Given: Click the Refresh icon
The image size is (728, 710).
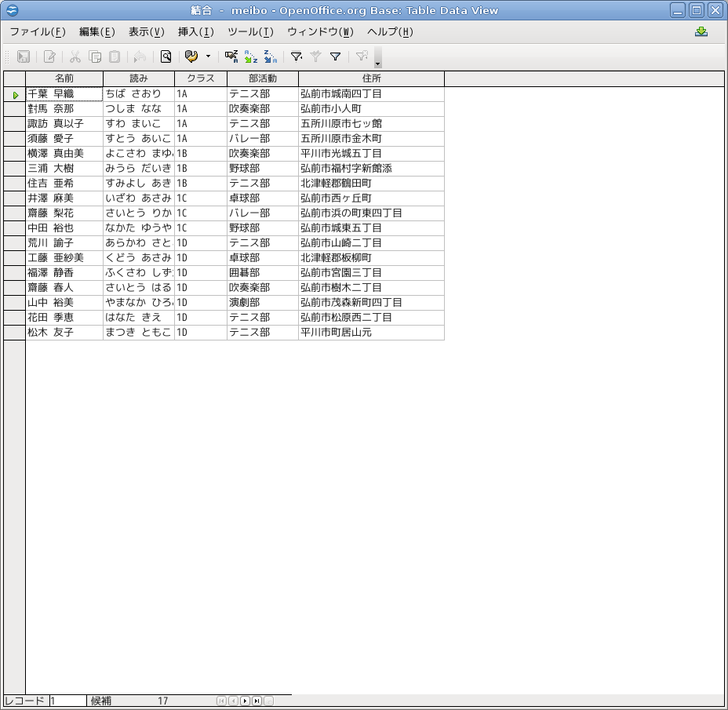Looking at the screenshot, I should click(x=191, y=56).
